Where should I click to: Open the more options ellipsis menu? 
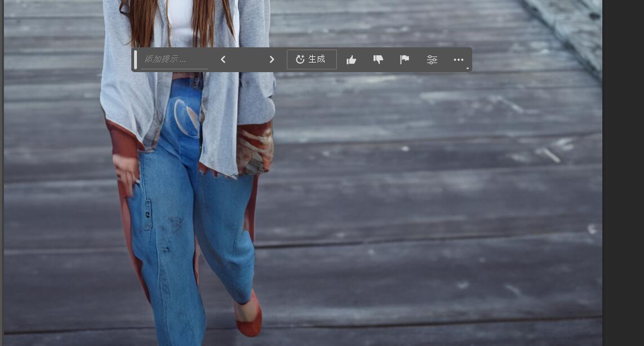(x=459, y=60)
